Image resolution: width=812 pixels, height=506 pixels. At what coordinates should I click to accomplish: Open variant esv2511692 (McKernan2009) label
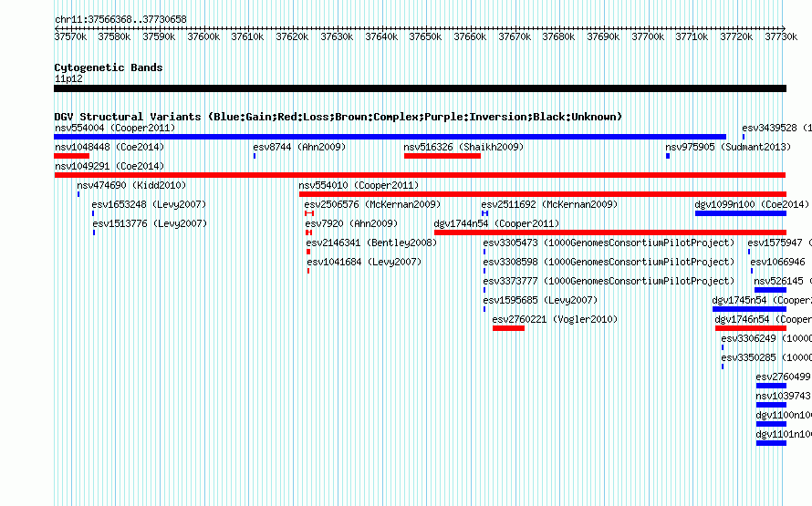549,204
